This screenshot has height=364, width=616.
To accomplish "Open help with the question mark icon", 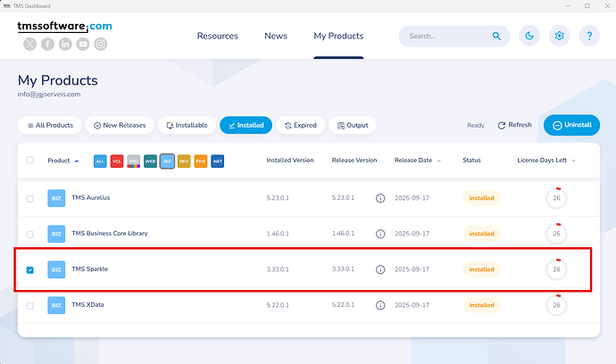I will (x=588, y=37).
